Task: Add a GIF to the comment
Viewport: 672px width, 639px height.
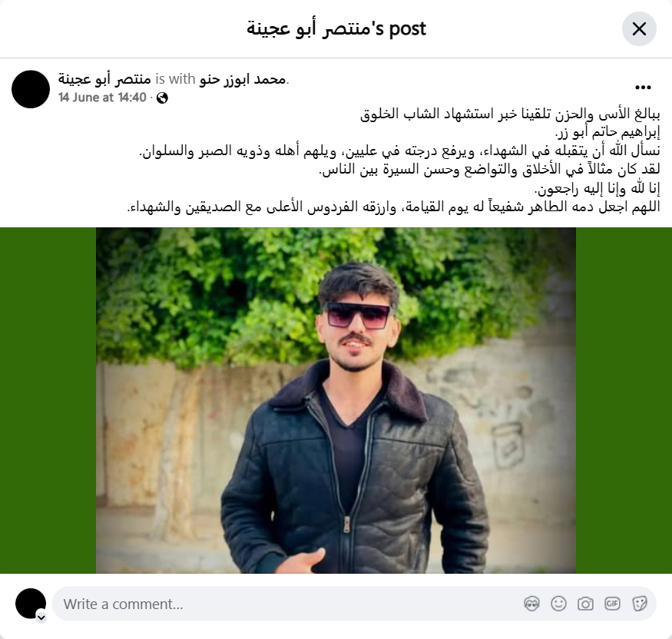Action: tap(612, 604)
